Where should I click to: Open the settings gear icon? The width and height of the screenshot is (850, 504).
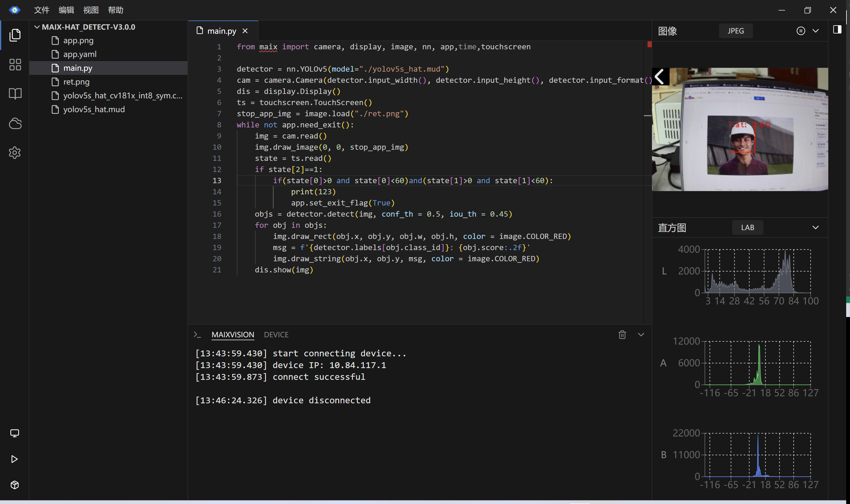click(15, 152)
